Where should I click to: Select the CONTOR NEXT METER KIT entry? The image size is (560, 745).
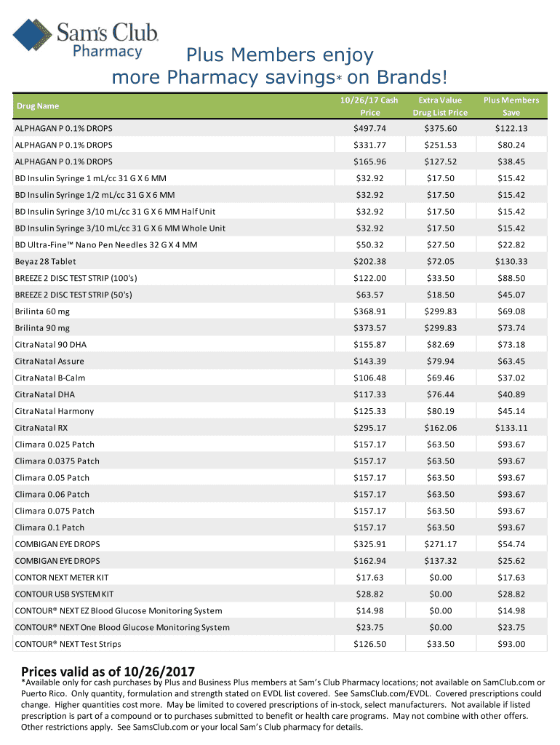point(62,578)
